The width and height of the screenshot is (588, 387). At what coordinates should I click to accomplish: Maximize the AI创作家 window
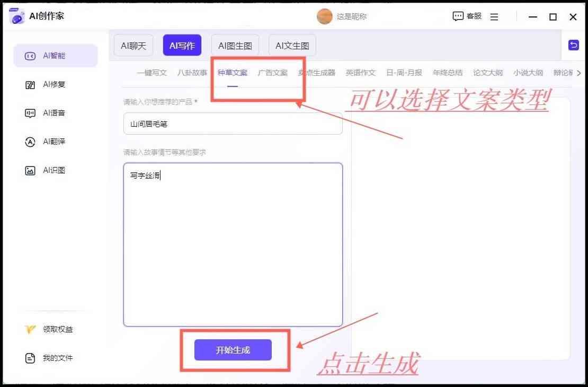[553, 17]
